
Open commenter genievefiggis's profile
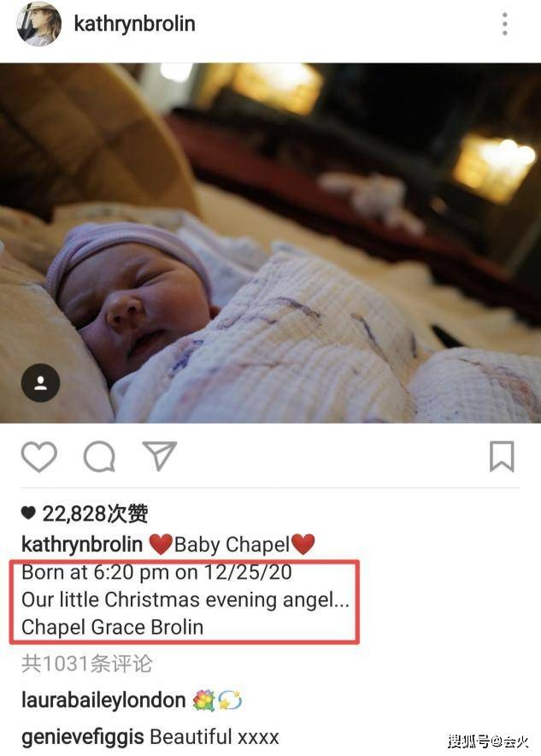coord(83,737)
